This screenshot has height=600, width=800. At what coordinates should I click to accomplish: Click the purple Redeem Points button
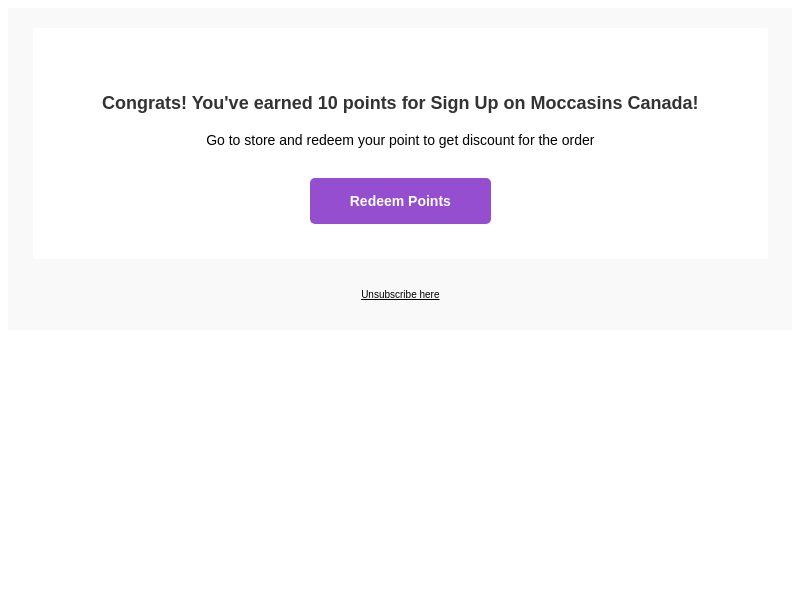(x=400, y=201)
